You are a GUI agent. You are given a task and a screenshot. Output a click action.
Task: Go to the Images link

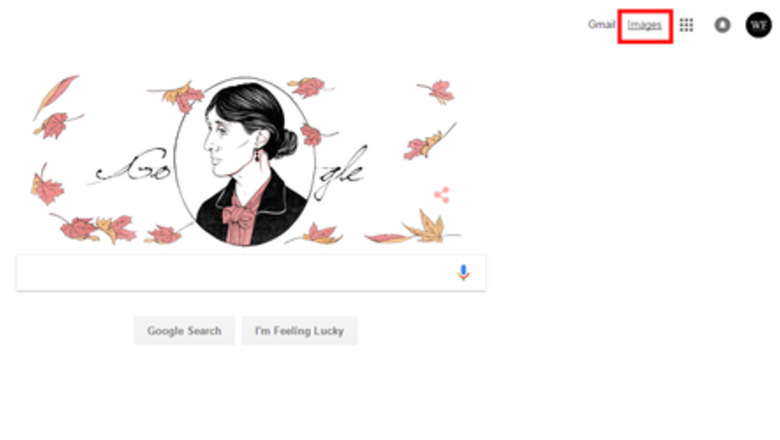(x=644, y=25)
